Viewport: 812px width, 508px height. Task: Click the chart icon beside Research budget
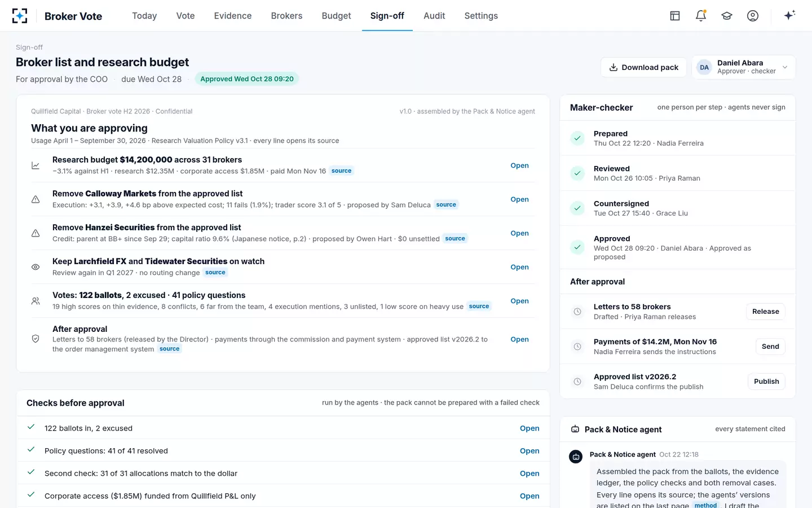[x=36, y=165]
